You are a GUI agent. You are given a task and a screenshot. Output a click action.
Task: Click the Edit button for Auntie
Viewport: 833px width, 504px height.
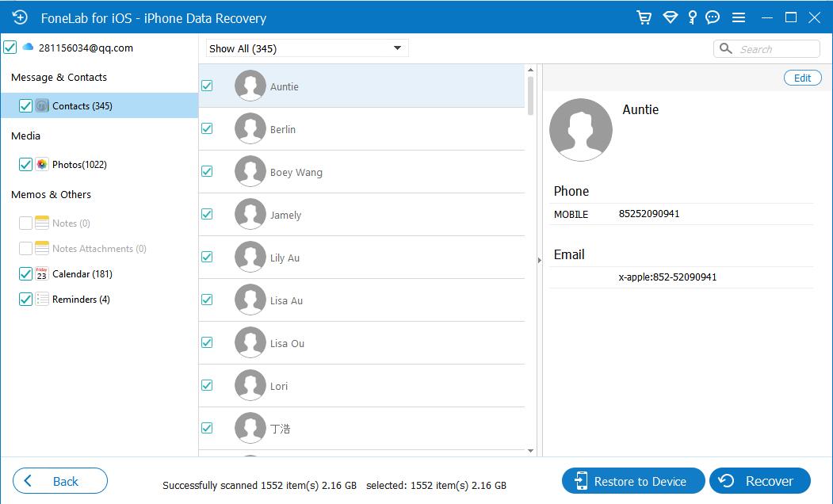[x=802, y=78]
